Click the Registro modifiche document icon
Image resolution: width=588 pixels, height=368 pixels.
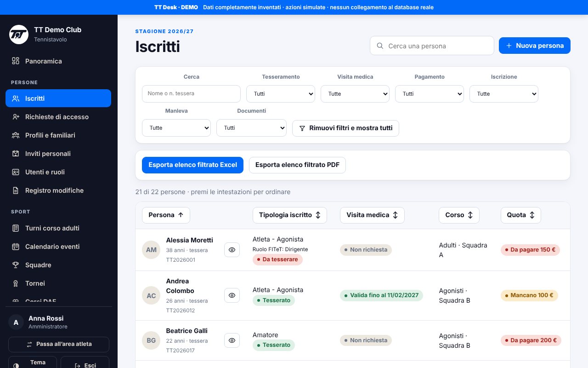pyautogui.click(x=16, y=190)
